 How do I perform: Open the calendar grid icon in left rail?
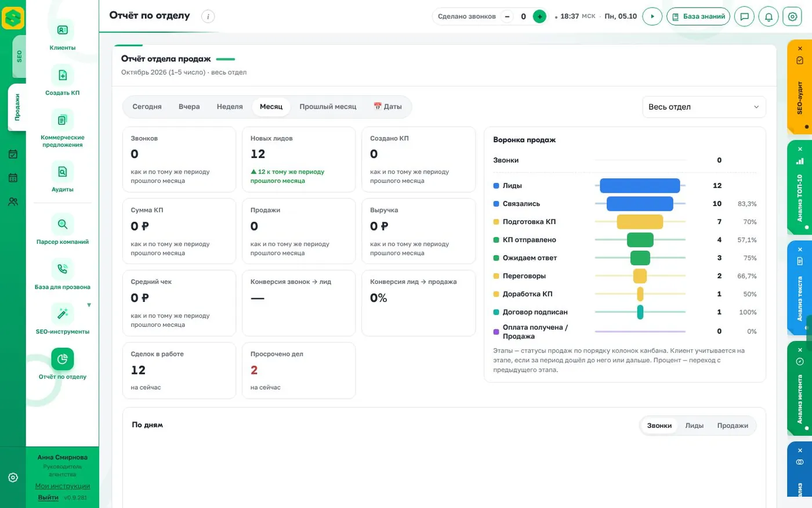pyautogui.click(x=13, y=178)
